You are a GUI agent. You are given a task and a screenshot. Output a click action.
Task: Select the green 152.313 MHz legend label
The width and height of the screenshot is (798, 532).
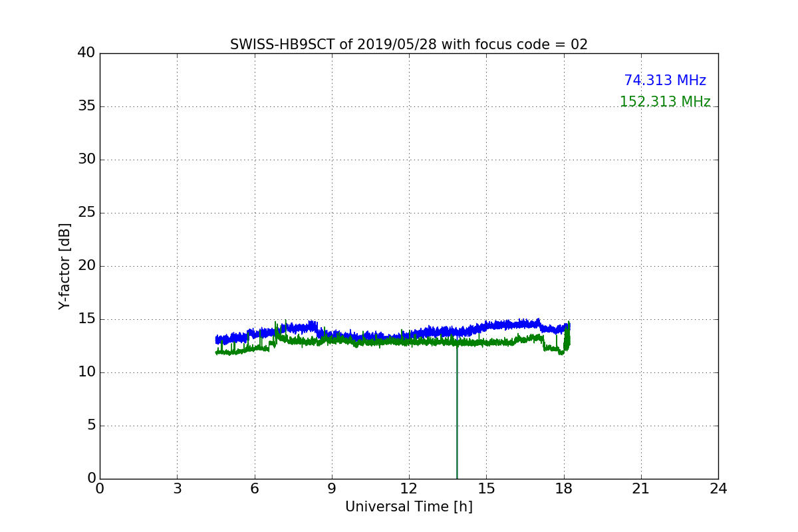pos(665,102)
